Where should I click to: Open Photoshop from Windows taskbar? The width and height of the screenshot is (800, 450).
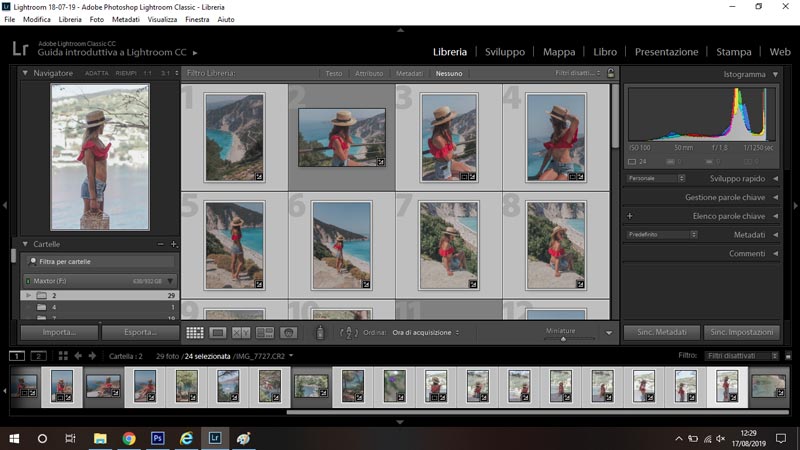[158, 438]
